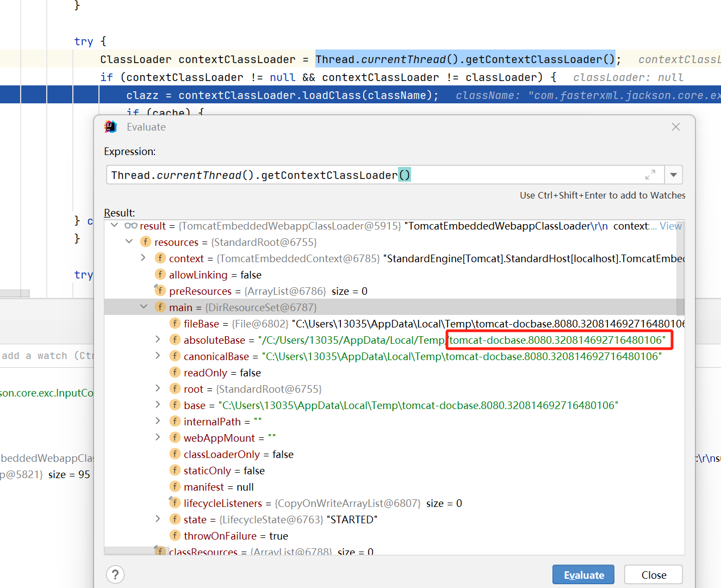
Task: Open the expression history dropdown arrow
Action: coord(673,175)
